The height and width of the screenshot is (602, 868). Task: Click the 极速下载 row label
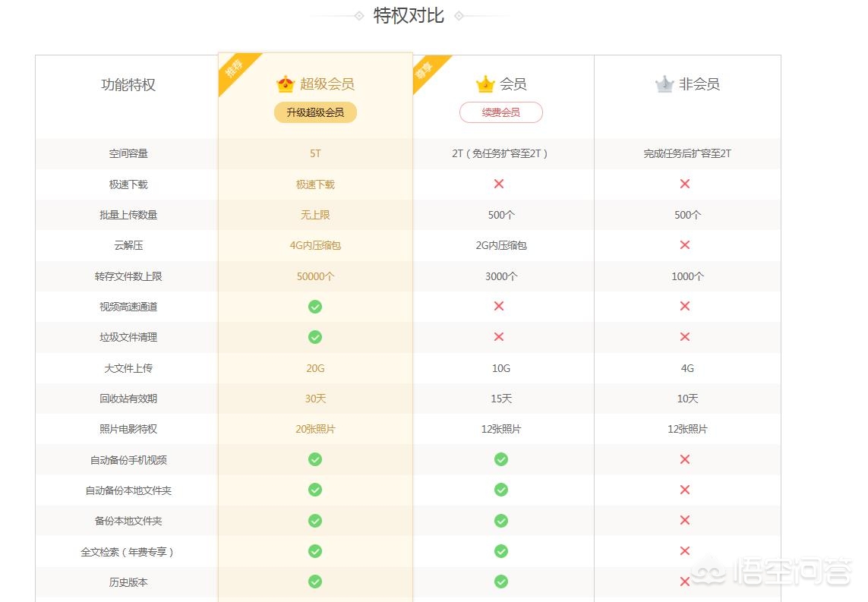click(128, 184)
